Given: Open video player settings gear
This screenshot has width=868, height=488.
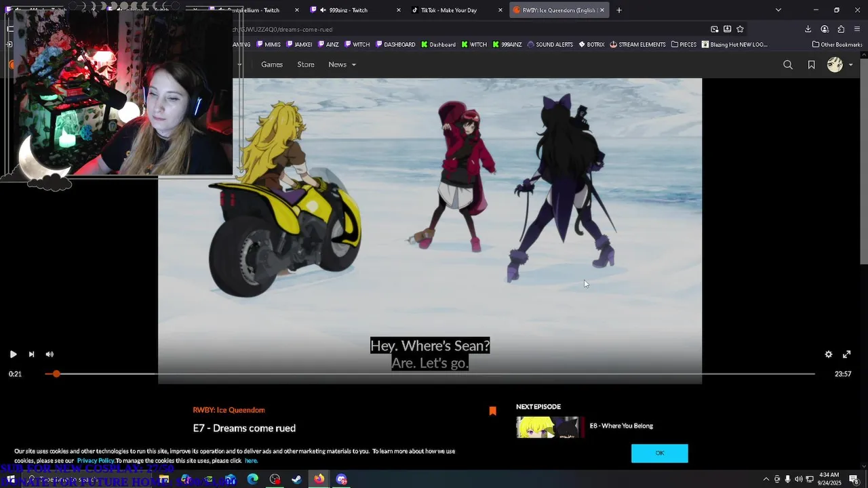Looking at the screenshot, I should point(828,354).
